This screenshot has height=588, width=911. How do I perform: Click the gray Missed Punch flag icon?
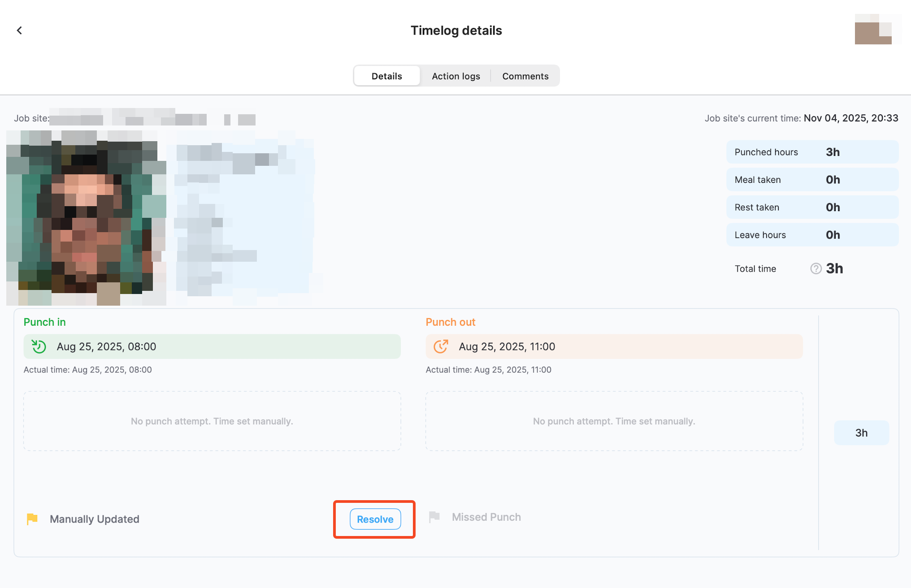coord(434,517)
